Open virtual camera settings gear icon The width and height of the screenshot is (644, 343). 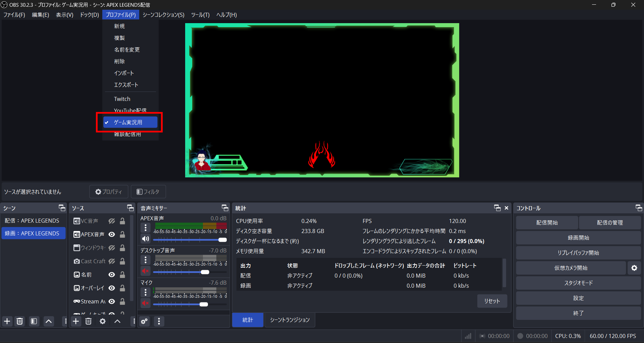point(634,268)
